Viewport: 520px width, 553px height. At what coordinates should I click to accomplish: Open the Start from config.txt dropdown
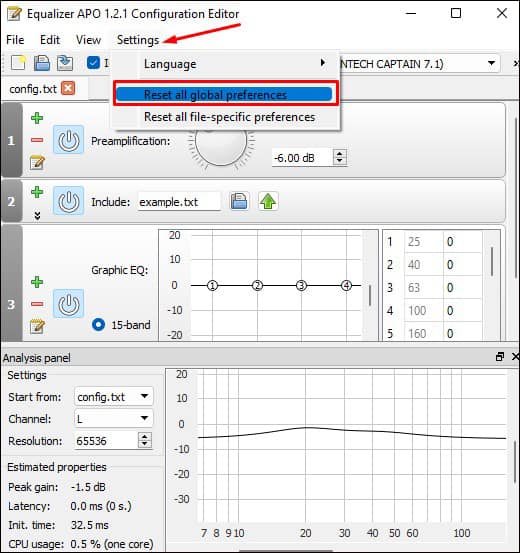(x=114, y=396)
